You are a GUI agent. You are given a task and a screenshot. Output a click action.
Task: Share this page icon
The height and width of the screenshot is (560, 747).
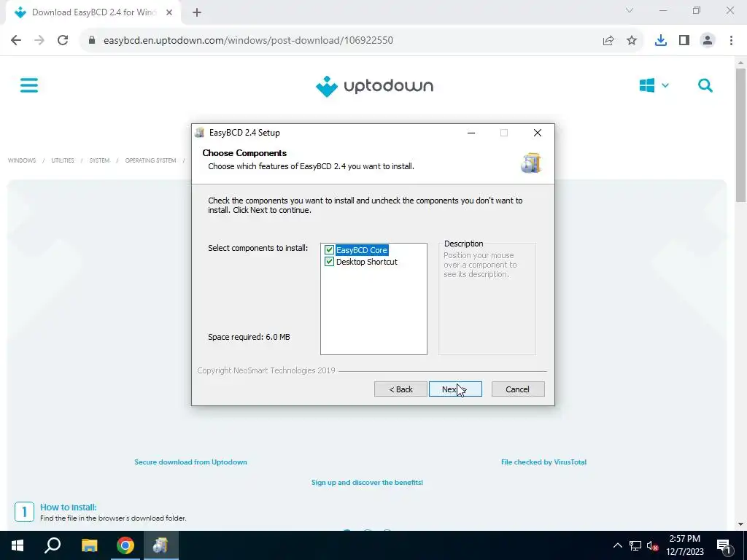(608, 41)
